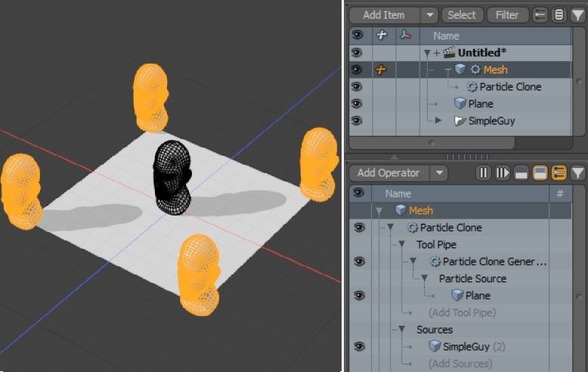Select Mesh in the item list
588x372 pixels.
pyautogui.click(x=495, y=70)
